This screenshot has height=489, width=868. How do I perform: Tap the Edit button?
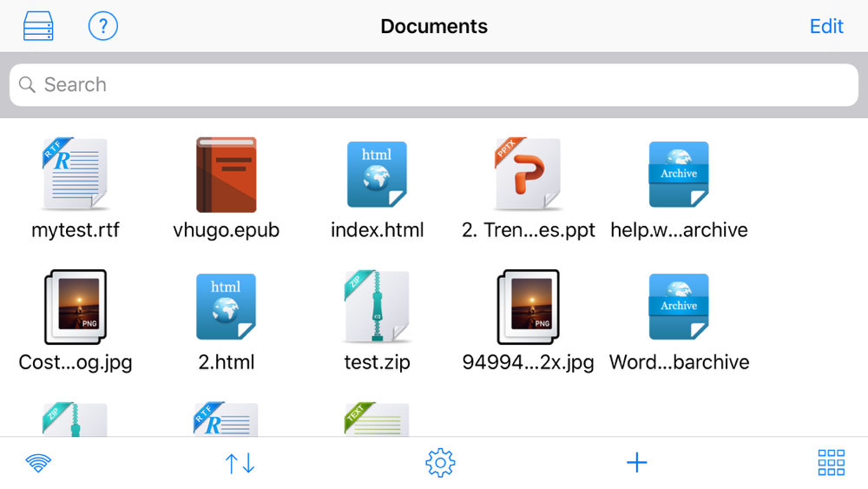pos(826,26)
